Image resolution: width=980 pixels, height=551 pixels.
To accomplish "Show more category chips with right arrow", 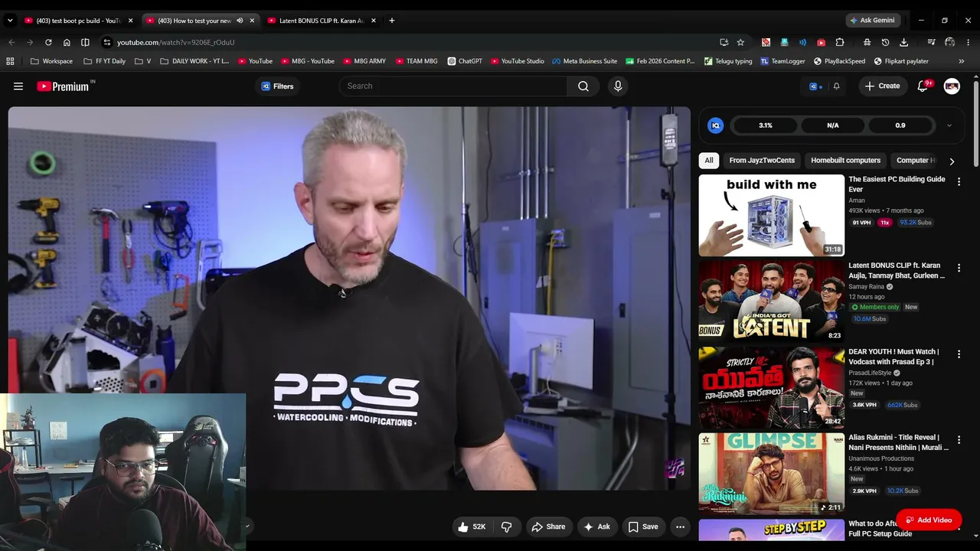I will click(x=952, y=161).
